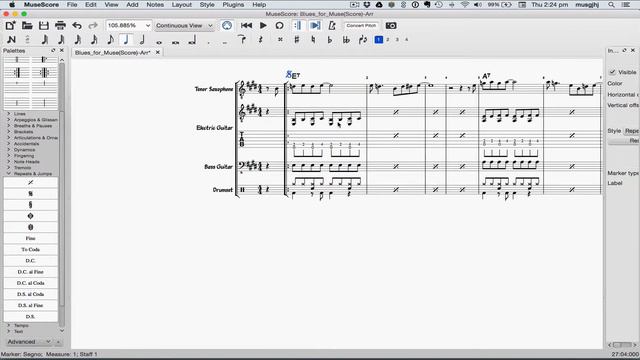Screen dimensions: 640x360
Task: Toggle the Visible checkbox in Inspector
Action: click(612, 72)
